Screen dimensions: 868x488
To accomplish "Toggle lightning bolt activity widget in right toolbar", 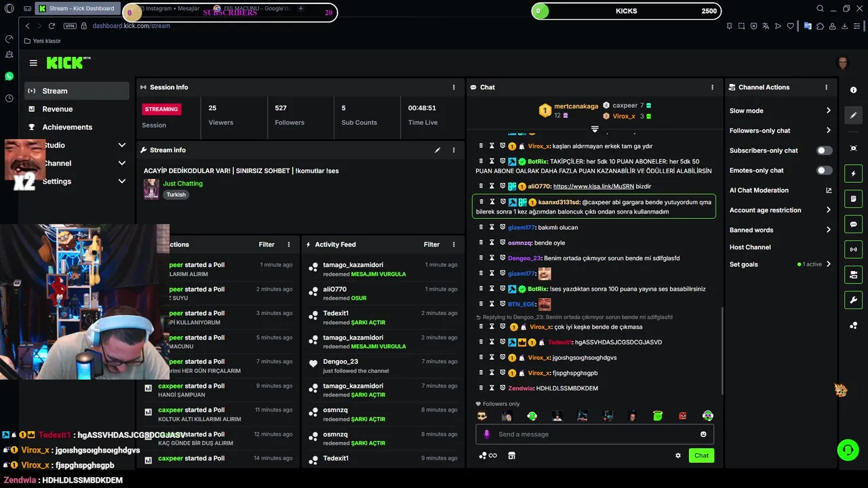I will tap(854, 174).
